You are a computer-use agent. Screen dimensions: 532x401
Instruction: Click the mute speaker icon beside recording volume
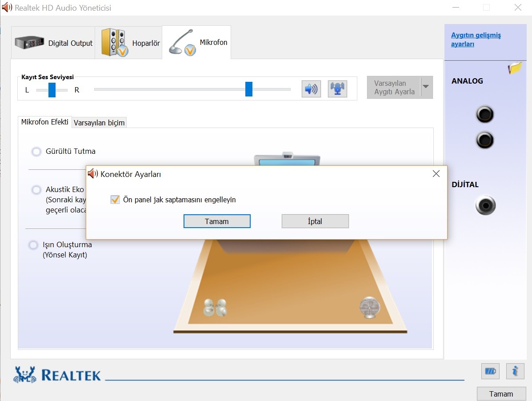point(311,89)
